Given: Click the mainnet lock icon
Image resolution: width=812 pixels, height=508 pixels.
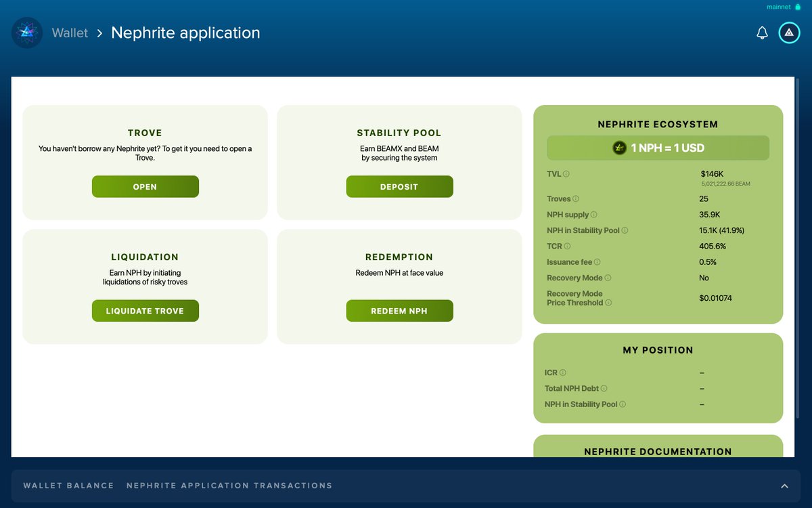Looking at the screenshot, I should pyautogui.click(x=798, y=7).
